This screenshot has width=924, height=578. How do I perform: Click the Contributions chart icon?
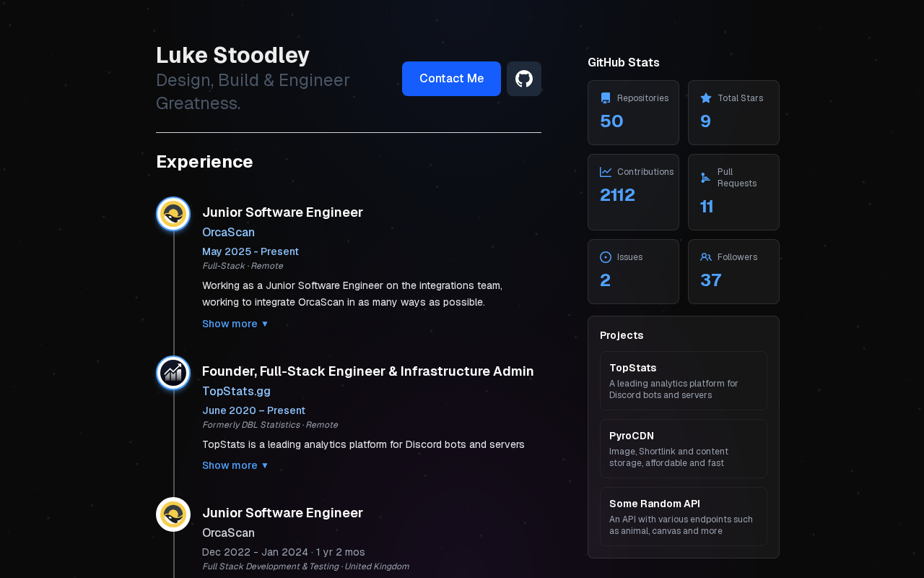click(x=606, y=172)
